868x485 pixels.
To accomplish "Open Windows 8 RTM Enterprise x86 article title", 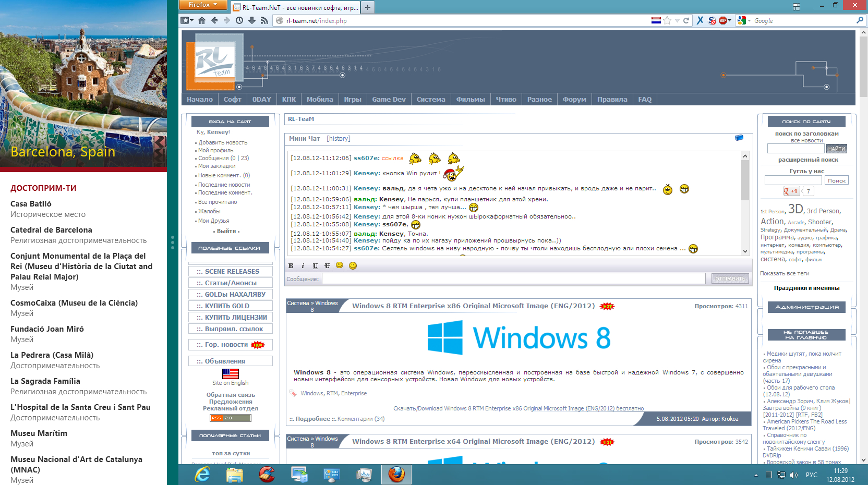I will (474, 306).
